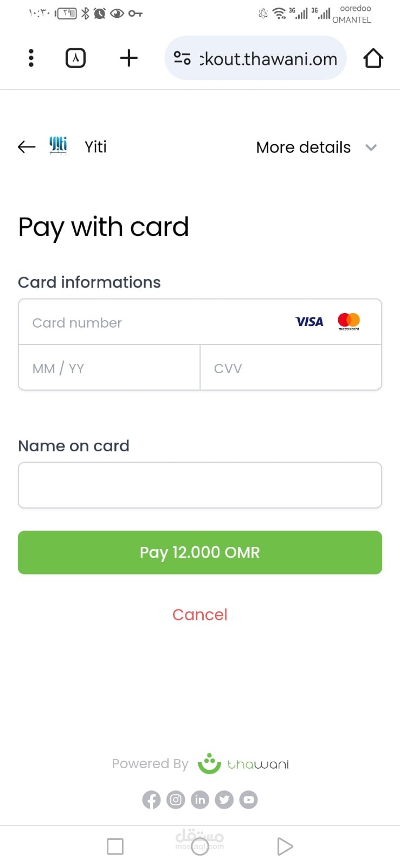Tap the browser home icon
This screenshot has height=868, width=400.
(x=373, y=58)
